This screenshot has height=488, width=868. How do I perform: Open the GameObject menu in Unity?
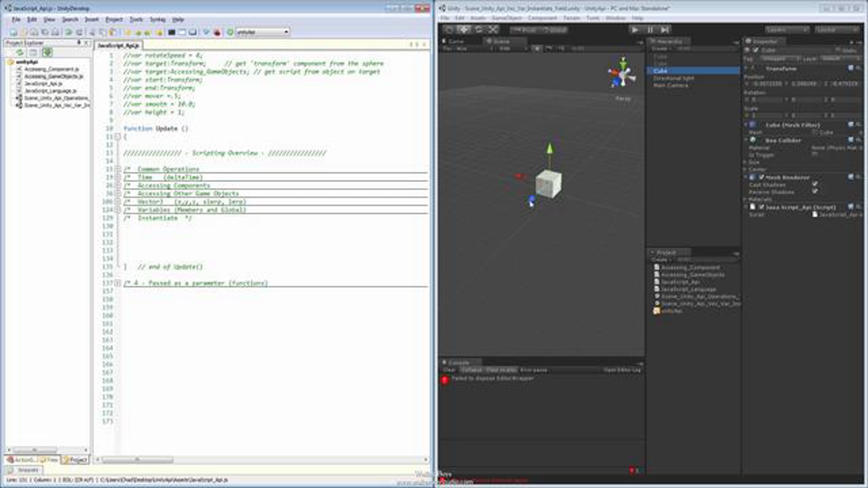coord(507,18)
